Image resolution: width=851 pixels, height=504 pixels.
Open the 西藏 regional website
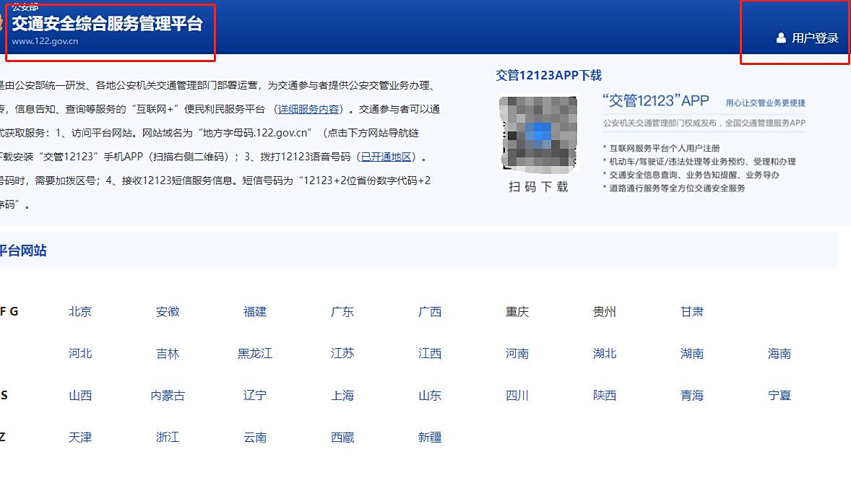342,438
